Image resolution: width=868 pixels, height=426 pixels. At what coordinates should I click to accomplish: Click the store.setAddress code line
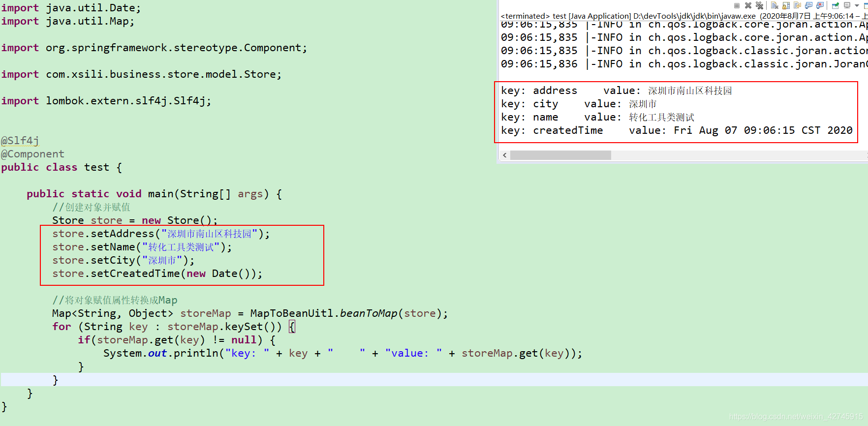point(161,234)
